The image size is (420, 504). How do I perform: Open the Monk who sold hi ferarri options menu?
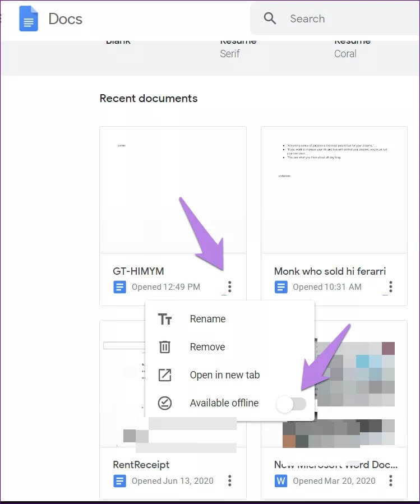point(391,286)
